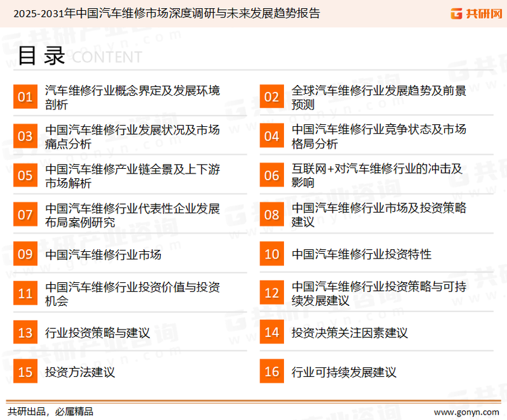Select chapter title 全球汽车维修行业发展趋势及前景预测

pyautogui.click(x=379, y=97)
